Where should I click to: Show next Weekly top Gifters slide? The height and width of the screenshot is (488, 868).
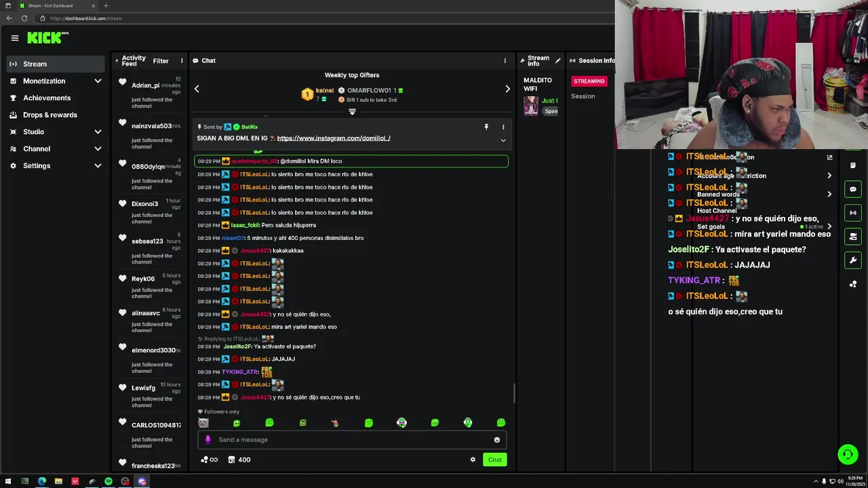(x=507, y=89)
